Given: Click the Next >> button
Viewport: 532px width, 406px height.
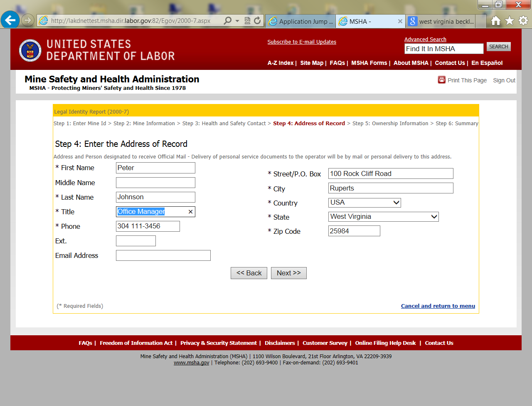Looking at the screenshot, I should point(289,273).
